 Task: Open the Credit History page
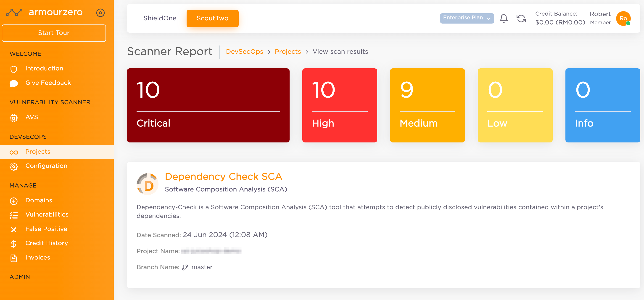click(x=47, y=243)
